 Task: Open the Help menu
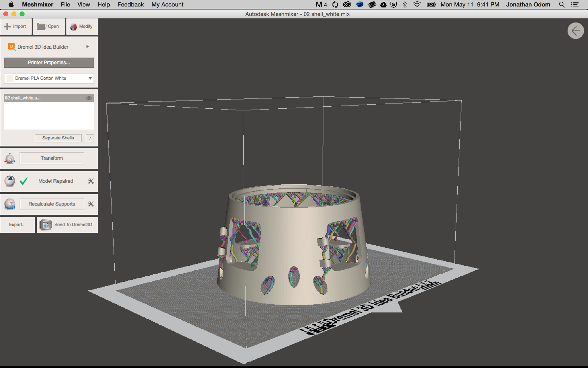[104, 4]
